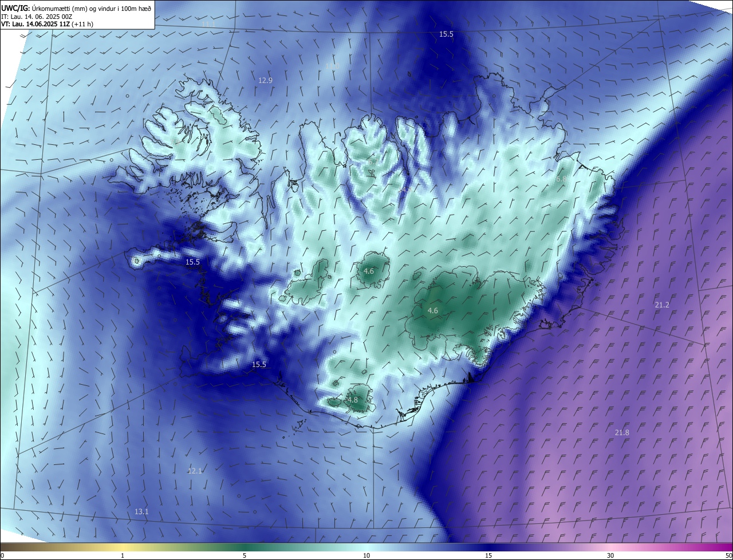Click the 12.1 value southwest of Iceland
The width and height of the screenshot is (733, 560).
point(195,471)
